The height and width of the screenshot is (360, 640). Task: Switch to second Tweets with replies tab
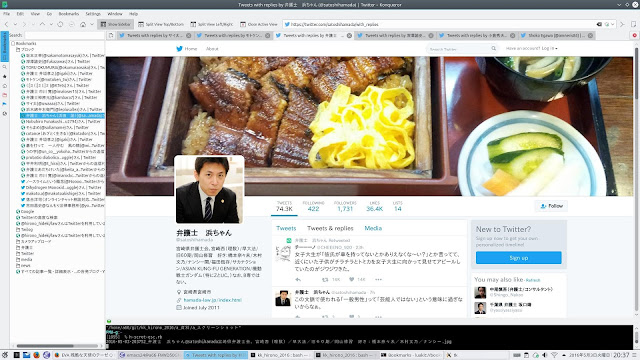tap(233, 36)
